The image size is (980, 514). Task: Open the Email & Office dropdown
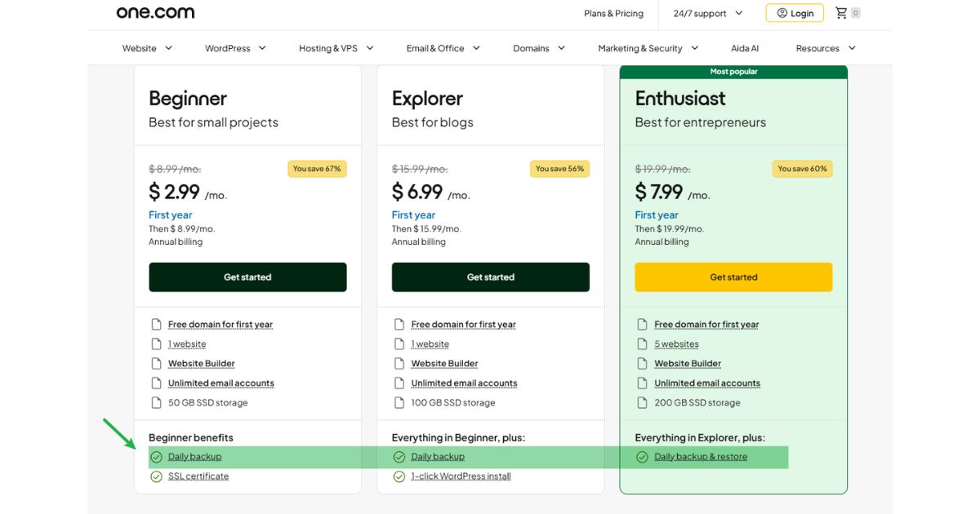pos(443,48)
